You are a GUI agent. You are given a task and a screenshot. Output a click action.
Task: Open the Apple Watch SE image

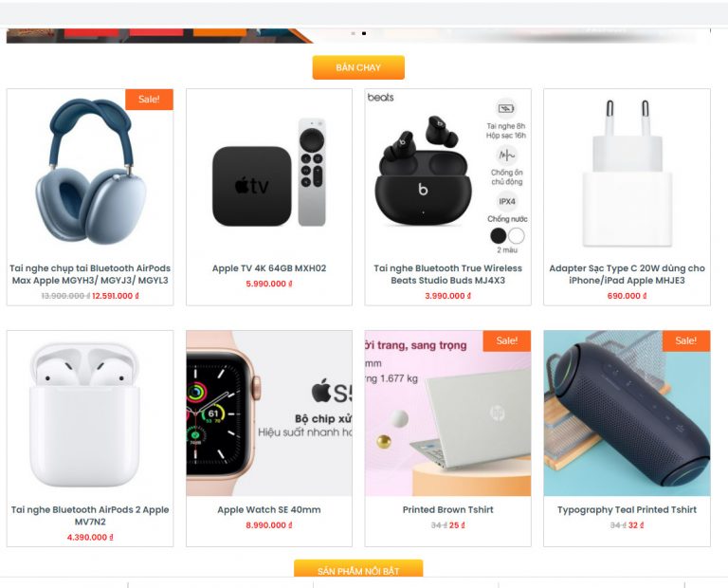[x=269, y=413]
